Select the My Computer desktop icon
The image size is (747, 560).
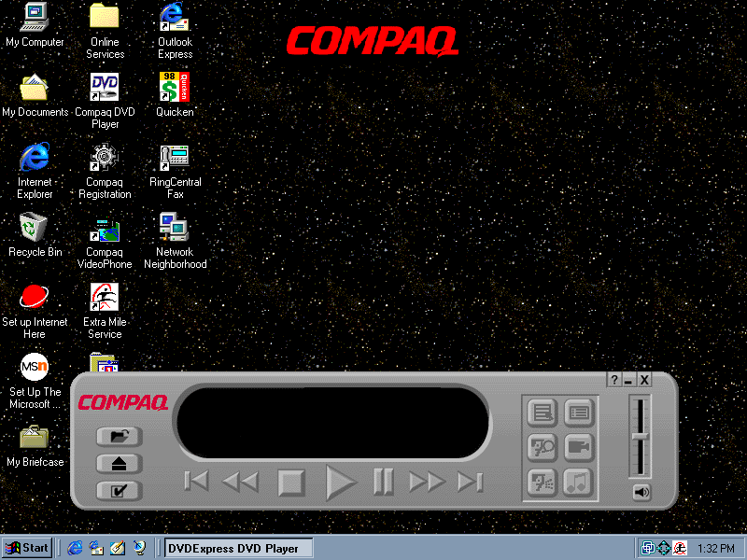35,25
